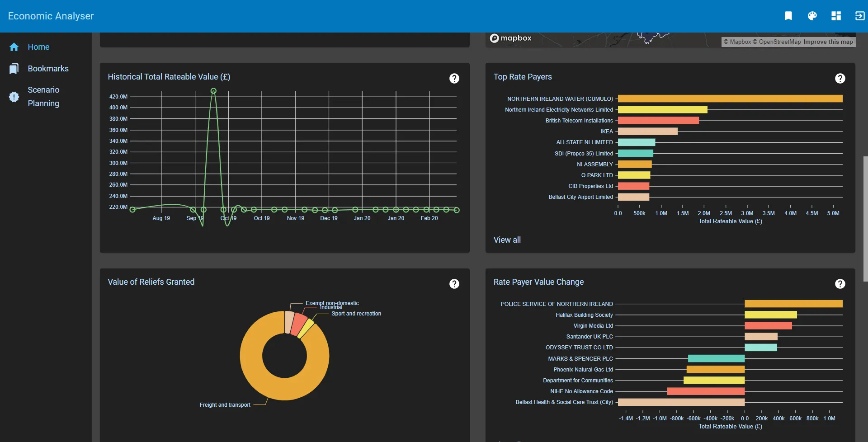Click the Belfast City Airport Limited bar
The width and height of the screenshot is (868, 442).
pos(634,197)
